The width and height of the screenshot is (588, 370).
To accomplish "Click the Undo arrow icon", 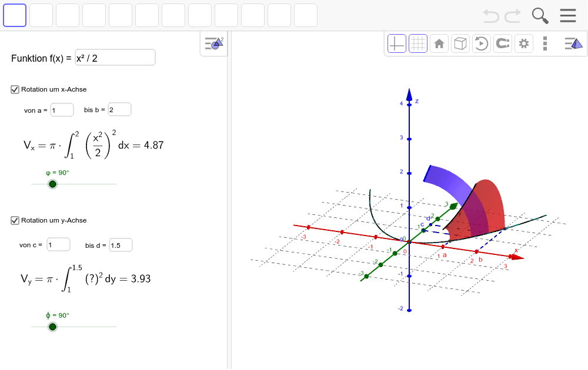I will coord(491,16).
